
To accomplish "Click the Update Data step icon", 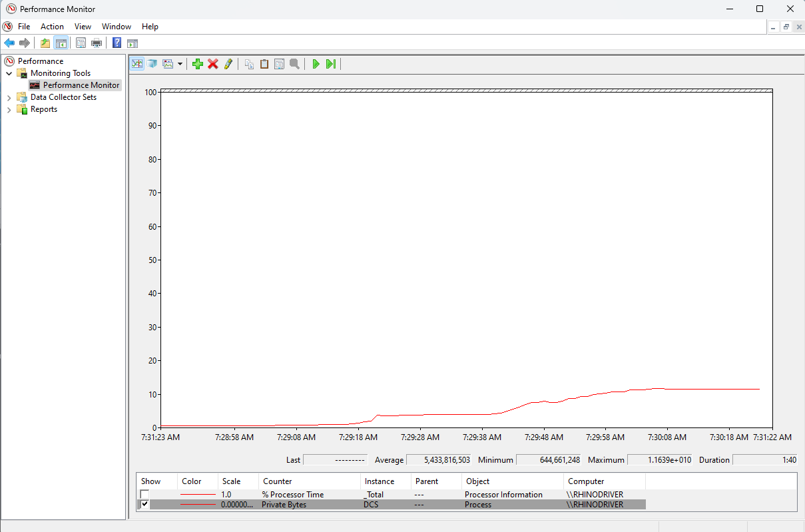I will [x=330, y=64].
